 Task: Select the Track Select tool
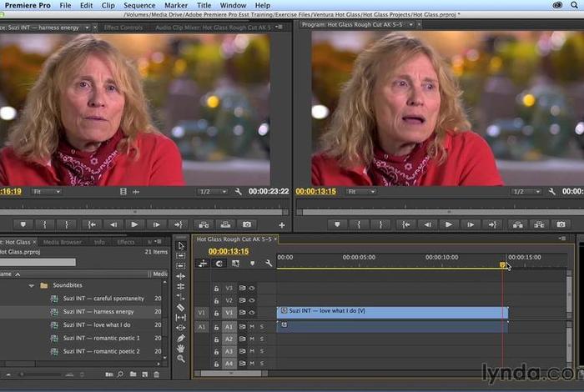(181, 256)
